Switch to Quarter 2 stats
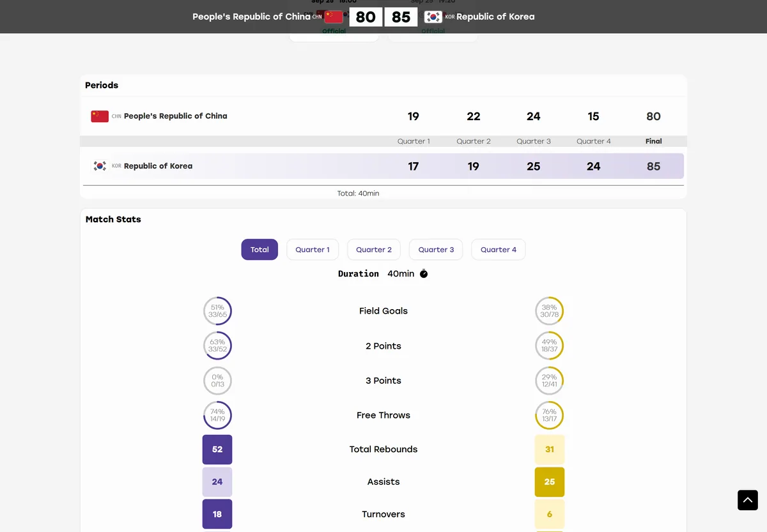Screen dimensions: 767x532 click(374, 250)
